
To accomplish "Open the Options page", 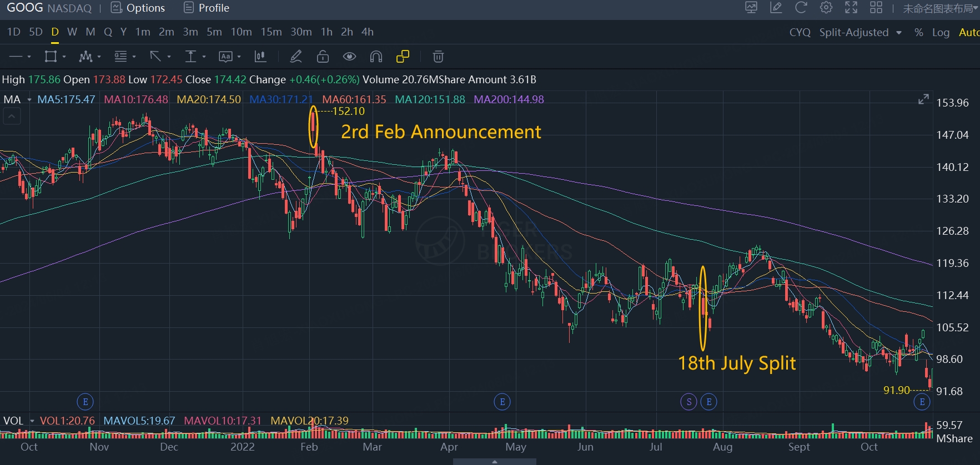I will [x=145, y=8].
